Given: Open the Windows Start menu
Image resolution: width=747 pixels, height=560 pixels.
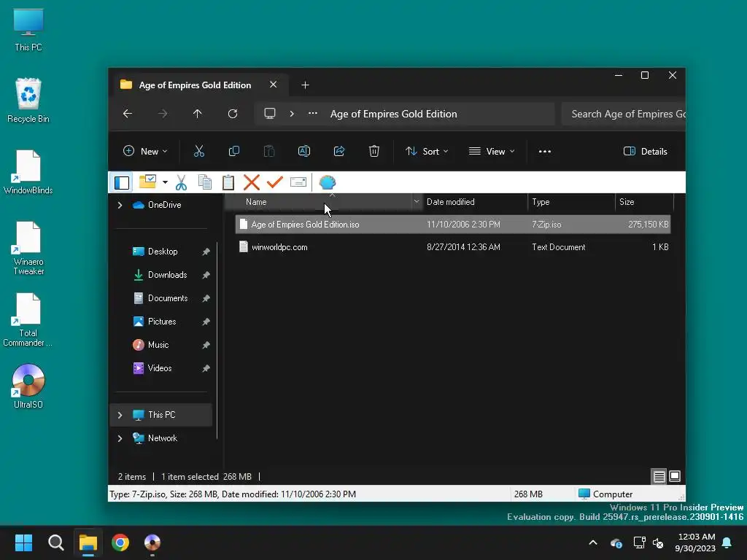Looking at the screenshot, I should (23, 542).
